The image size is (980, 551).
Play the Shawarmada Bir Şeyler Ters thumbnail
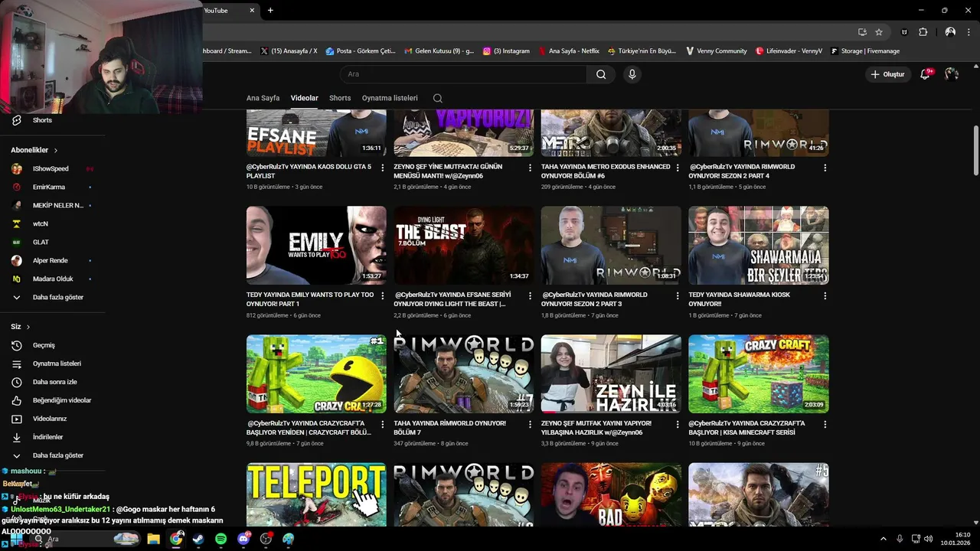pos(759,245)
